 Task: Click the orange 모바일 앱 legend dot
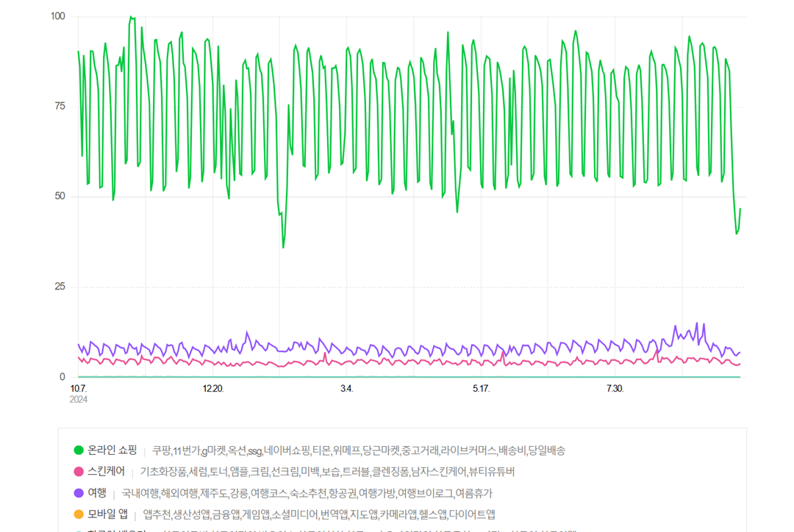point(79,514)
